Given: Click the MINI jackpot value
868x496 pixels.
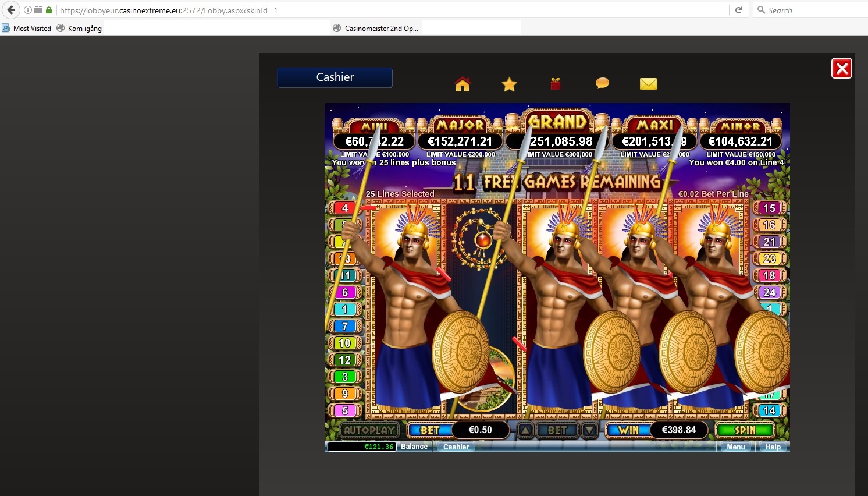Looking at the screenshot, I should 374,141.
